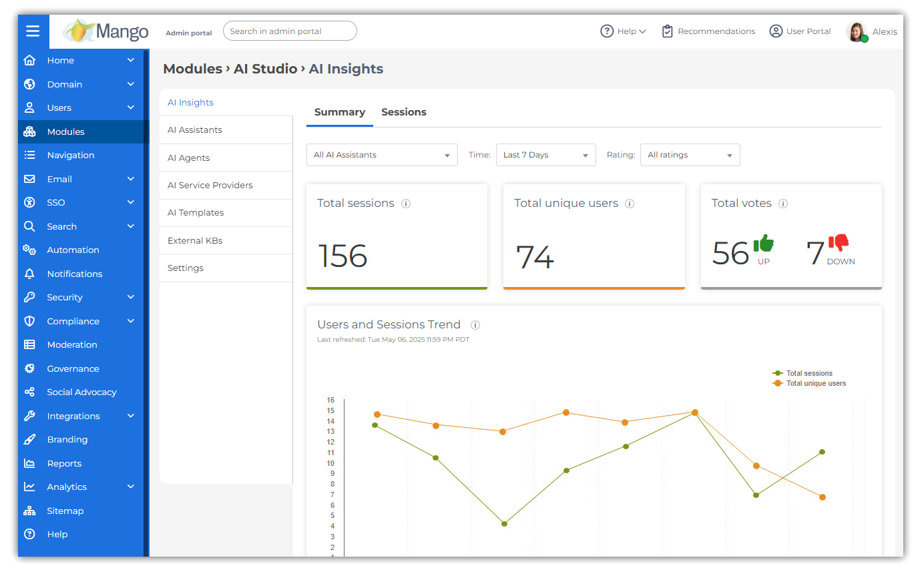Select AI Assistants in the side menu

(x=195, y=130)
